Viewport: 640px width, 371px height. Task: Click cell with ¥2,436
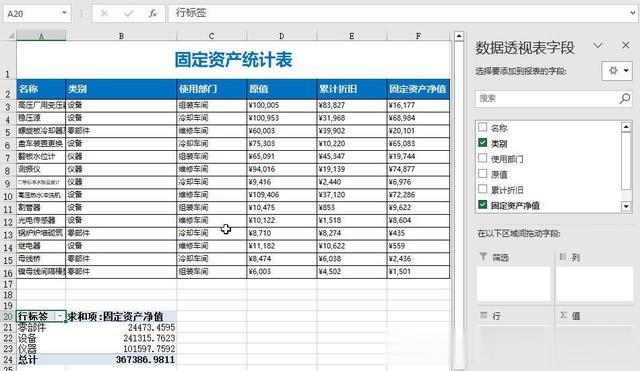point(418,259)
